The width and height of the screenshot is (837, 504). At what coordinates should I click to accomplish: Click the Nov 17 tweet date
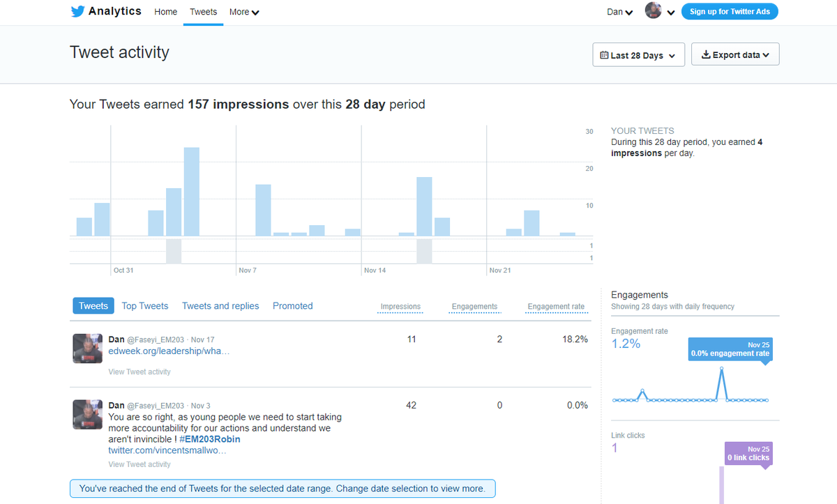[203, 339]
